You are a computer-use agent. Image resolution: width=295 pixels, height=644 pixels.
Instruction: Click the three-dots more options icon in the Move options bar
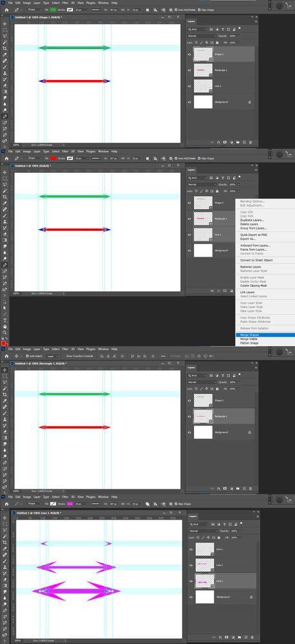pyautogui.click(x=164, y=356)
